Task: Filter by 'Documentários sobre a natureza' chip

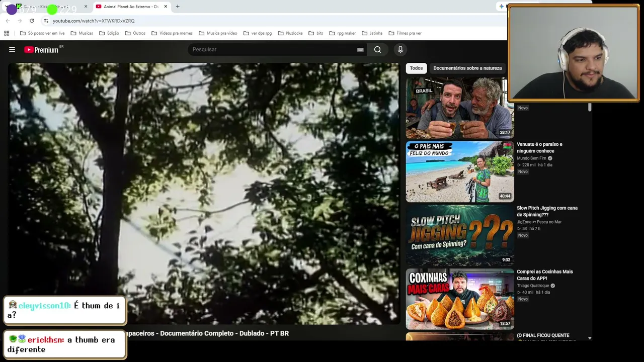Action: [x=467, y=68]
